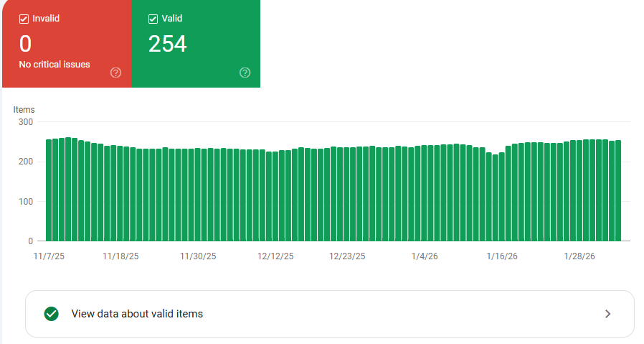The height and width of the screenshot is (344, 644).
Task: Uncheck the Invalid checkbox
Action: pos(24,19)
